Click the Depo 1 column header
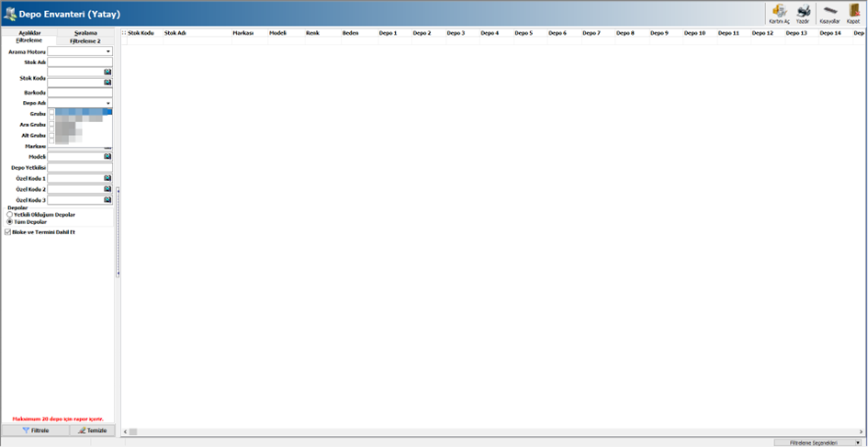868x447 pixels. (x=395, y=33)
